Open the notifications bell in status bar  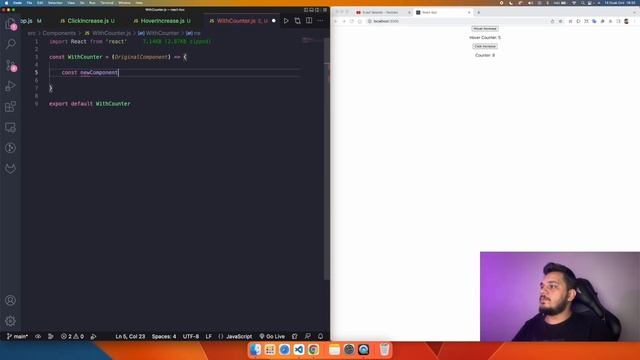click(320, 336)
